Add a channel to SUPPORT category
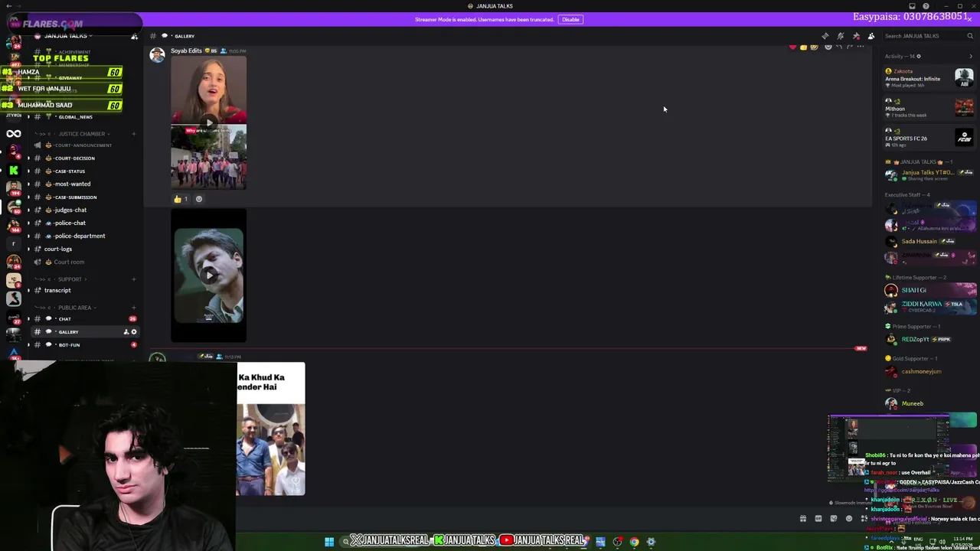 click(x=134, y=279)
